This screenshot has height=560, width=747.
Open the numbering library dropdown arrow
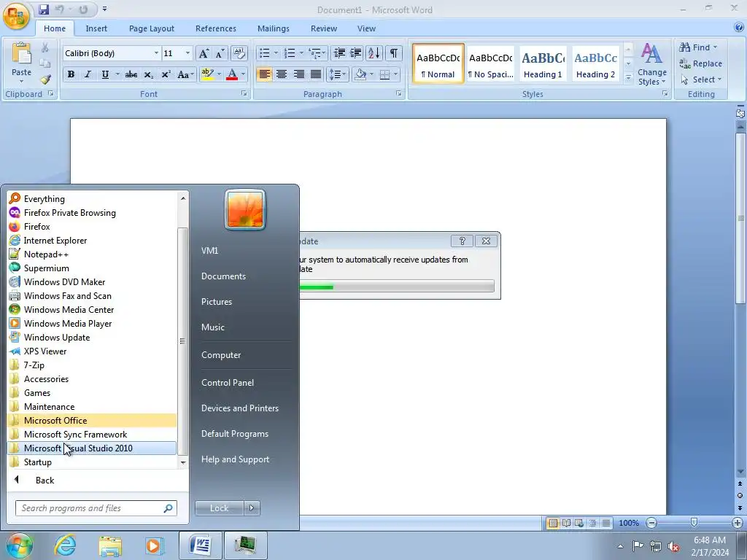pyautogui.click(x=301, y=53)
